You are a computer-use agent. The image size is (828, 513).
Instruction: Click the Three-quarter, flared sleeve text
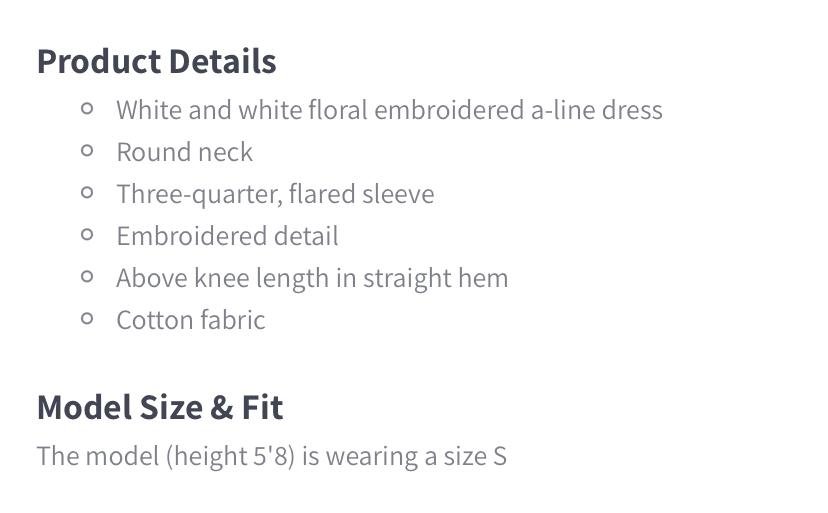click(x=275, y=194)
